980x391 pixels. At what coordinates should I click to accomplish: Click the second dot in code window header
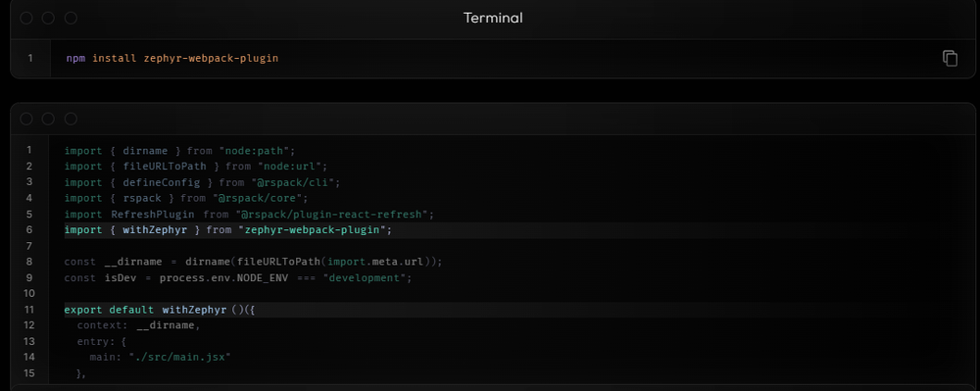[x=48, y=119]
